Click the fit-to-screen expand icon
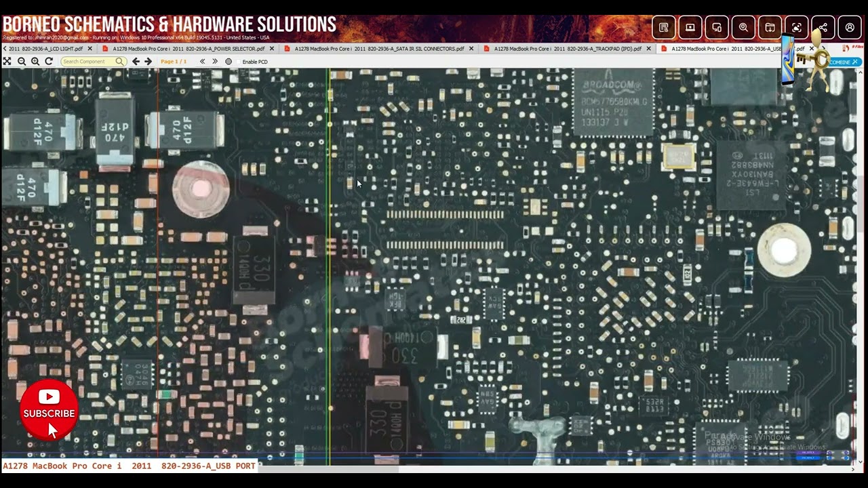 7,61
